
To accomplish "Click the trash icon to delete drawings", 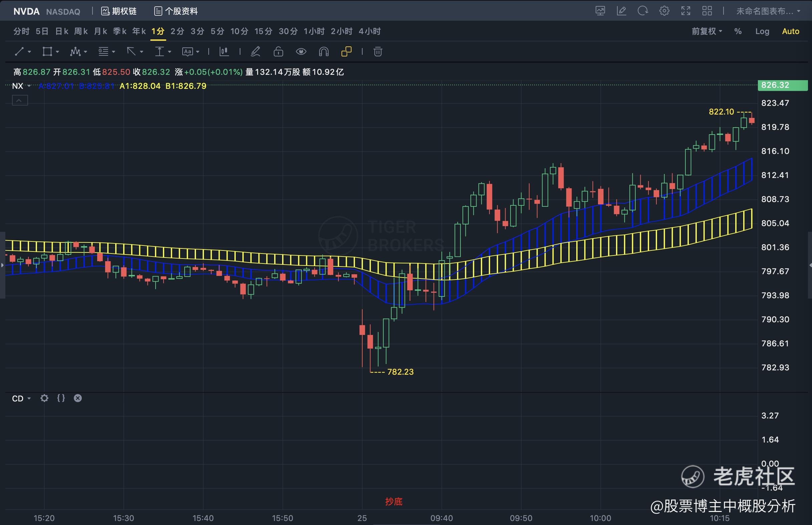I will (x=378, y=51).
